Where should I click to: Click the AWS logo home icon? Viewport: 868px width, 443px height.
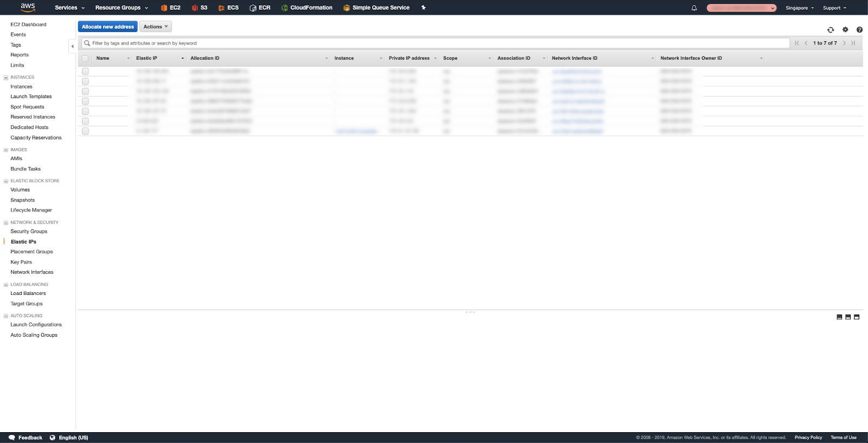(28, 7)
